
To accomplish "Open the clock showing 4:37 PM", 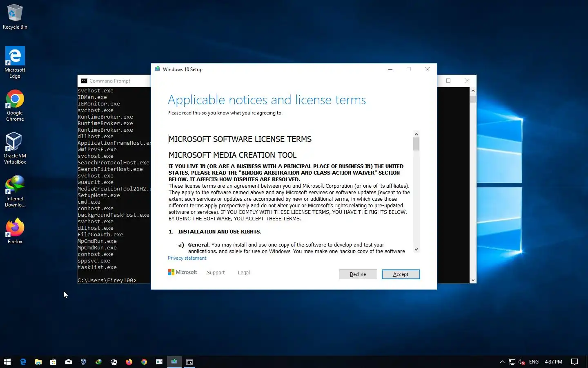I will click(553, 362).
